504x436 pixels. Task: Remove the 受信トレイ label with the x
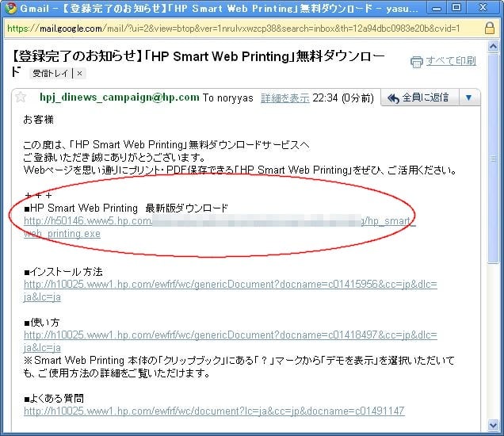point(80,74)
